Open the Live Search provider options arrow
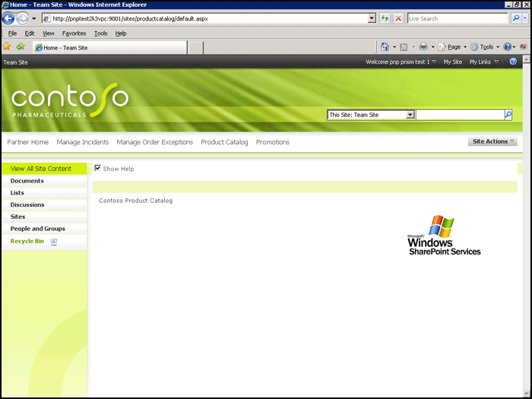This screenshot has width=532, height=399. pos(525,19)
